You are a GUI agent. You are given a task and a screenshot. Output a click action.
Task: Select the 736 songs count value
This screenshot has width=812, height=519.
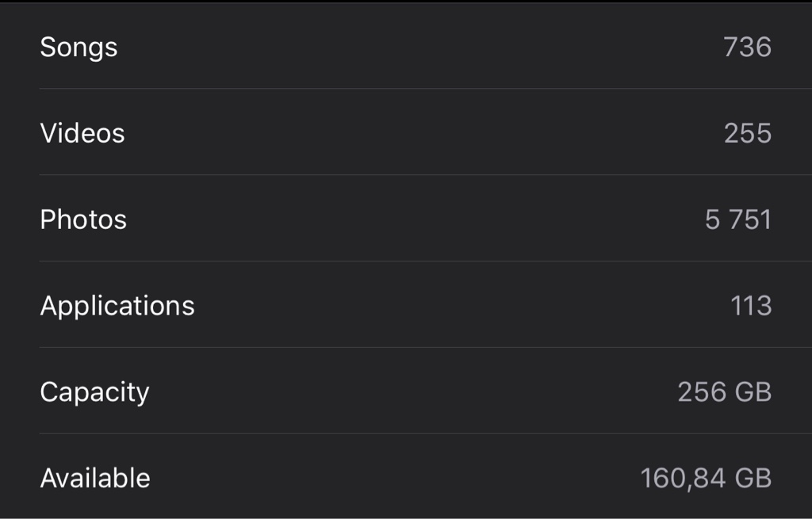747,47
